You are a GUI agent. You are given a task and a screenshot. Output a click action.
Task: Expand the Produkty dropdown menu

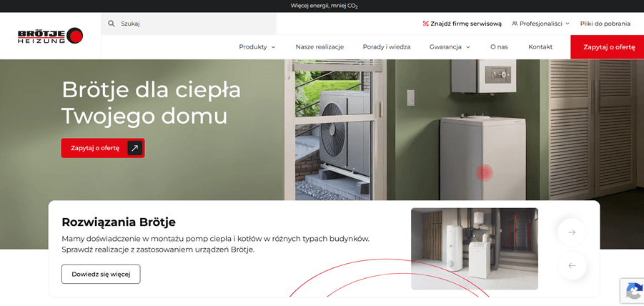[257, 46]
